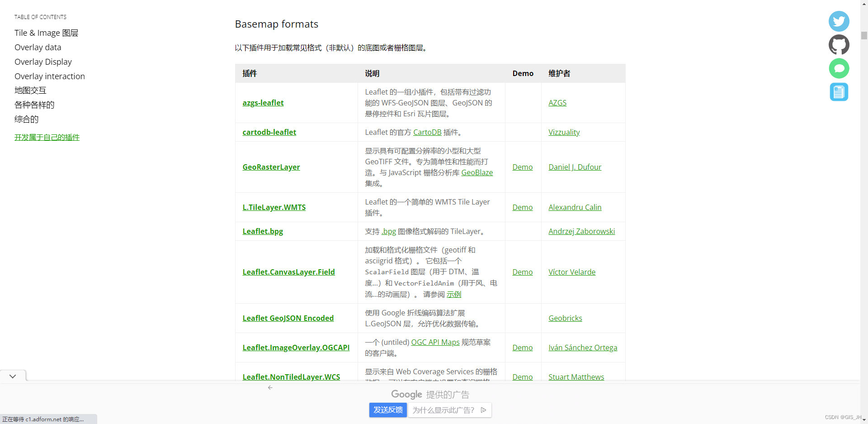The width and height of the screenshot is (868, 424).
Task: Jump to 综合的 section
Action: (26, 119)
